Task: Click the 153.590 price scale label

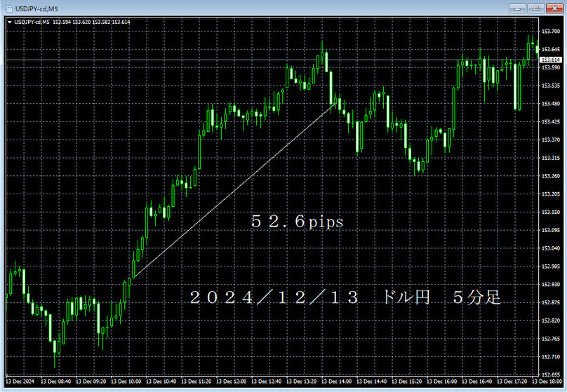Action: click(551, 67)
